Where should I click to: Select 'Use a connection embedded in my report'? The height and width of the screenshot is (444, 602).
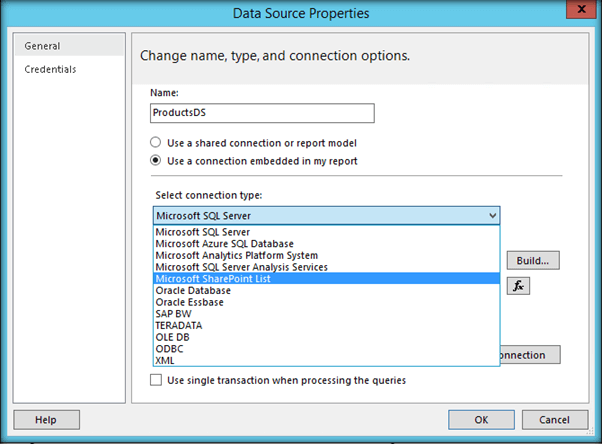pyautogui.click(x=155, y=160)
